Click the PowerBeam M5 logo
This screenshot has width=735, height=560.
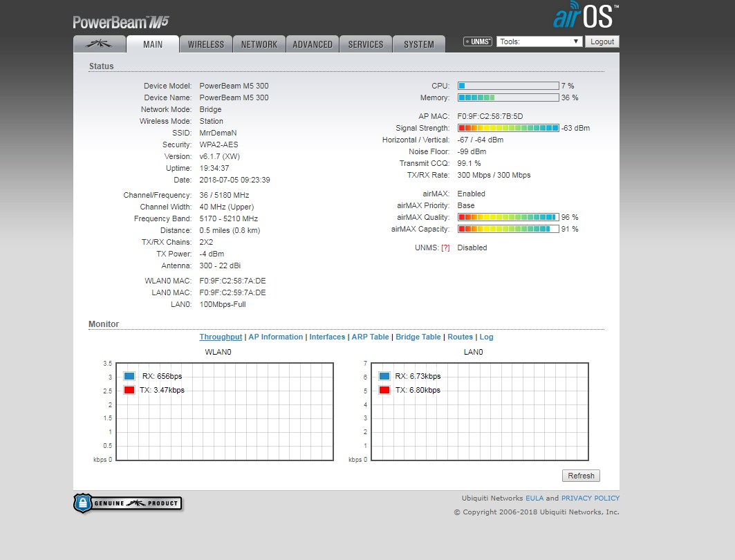coord(121,22)
